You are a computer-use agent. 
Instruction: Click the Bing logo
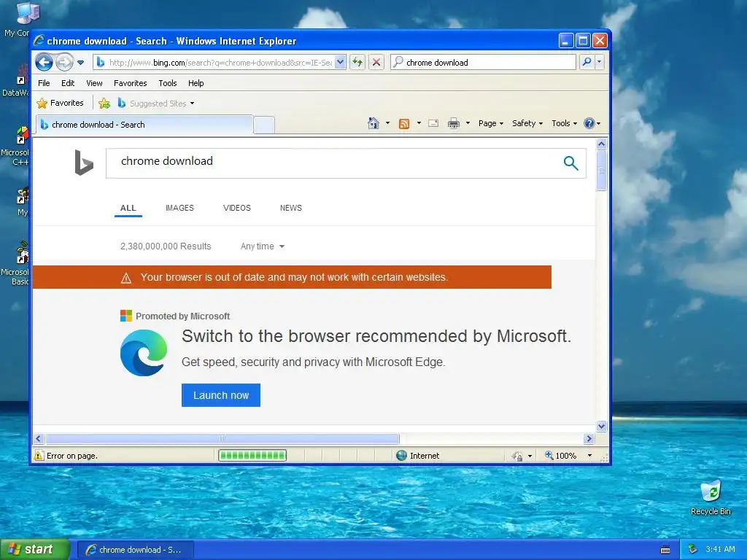coord(84,163)
